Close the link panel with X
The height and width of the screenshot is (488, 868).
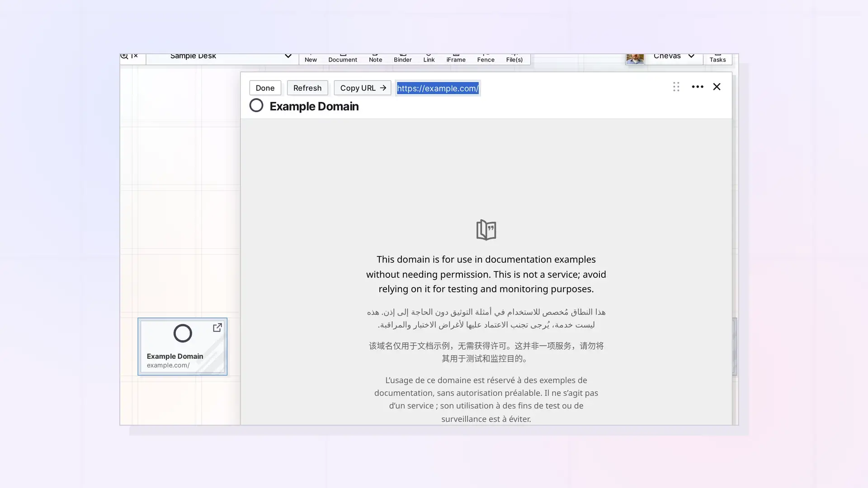717,87
